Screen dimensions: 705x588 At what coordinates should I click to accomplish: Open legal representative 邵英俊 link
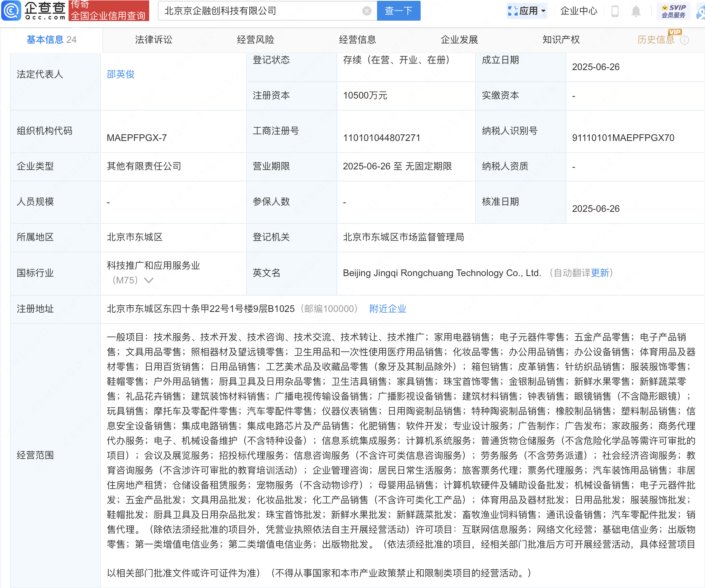pyautogui.click(x=121, y=74)
